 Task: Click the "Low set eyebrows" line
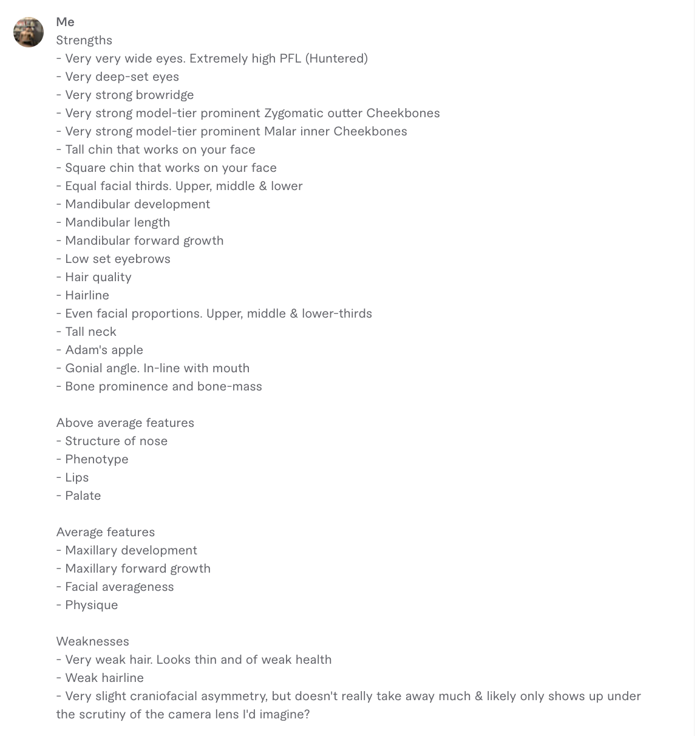pos(113,259)
